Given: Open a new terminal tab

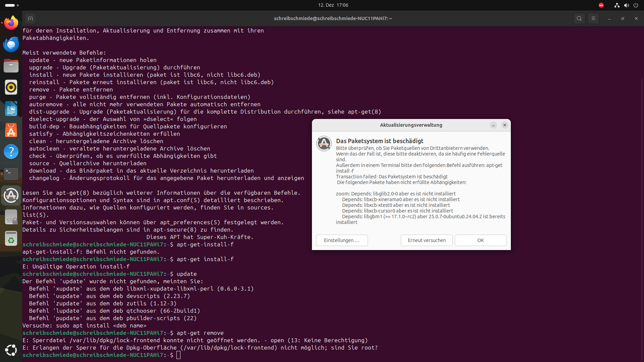Looking at the screenshot, I should (30, 18).
